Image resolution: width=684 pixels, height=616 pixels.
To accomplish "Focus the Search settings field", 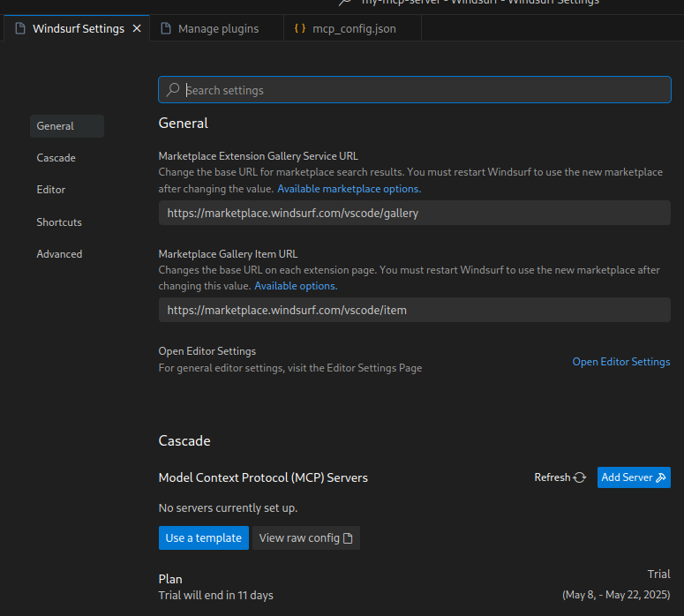I will (x=415, y=90).
